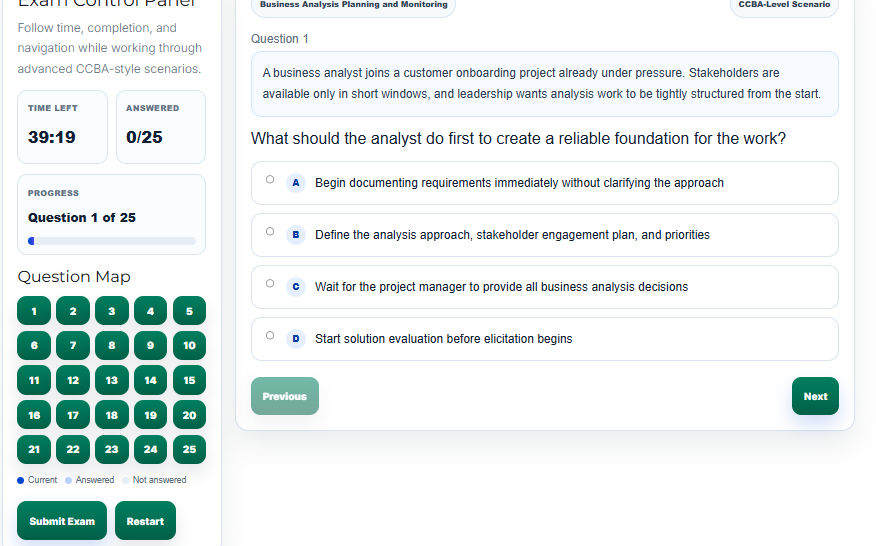This screenshot has width=876, height=546.
Task: Jump to question 5 in map
Action: pyautogui.click(x=189, y=311)
